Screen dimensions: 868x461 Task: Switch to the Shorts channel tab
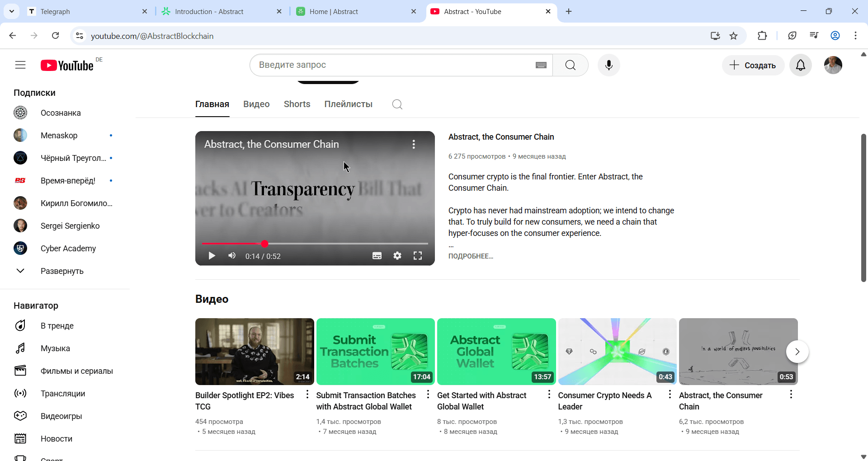297,104
